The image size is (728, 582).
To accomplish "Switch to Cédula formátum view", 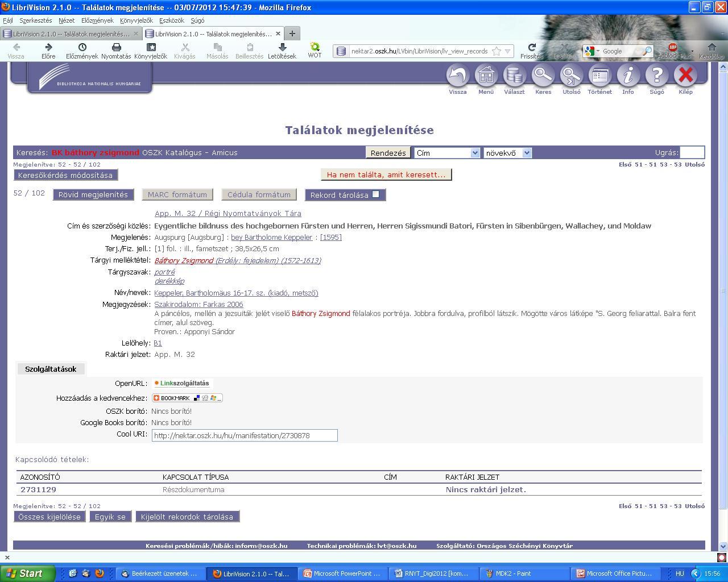I will (259, 194).
